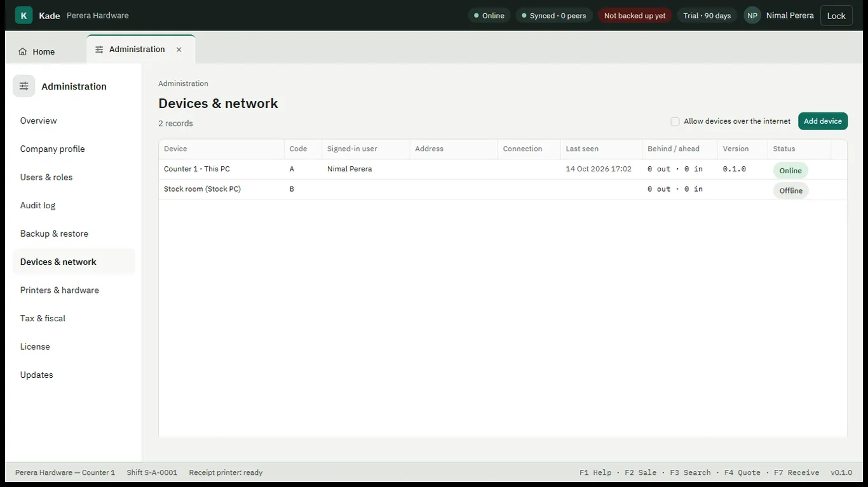Click the Offline status badge for Stock room
The image size is (868, 487).
pyautogui.click(x=790, y=190)
